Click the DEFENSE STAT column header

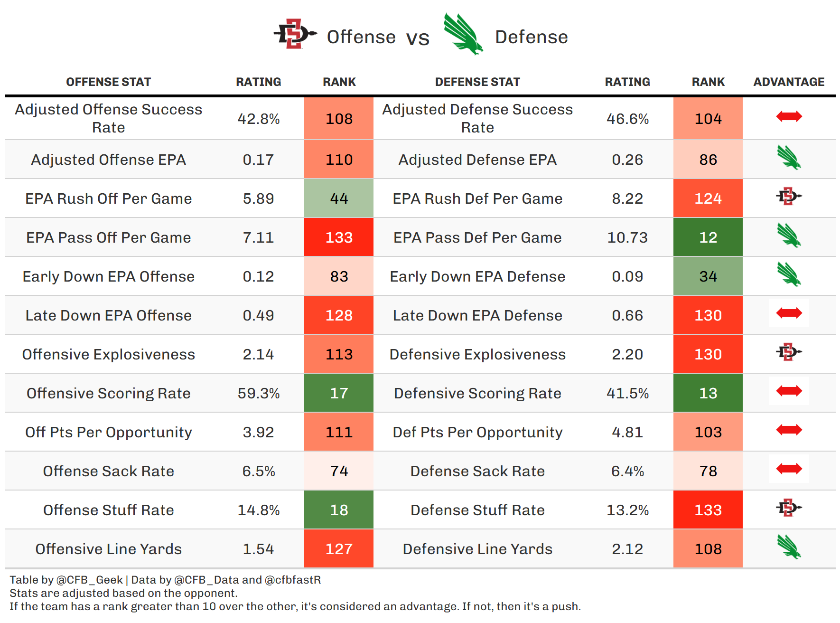477,82
